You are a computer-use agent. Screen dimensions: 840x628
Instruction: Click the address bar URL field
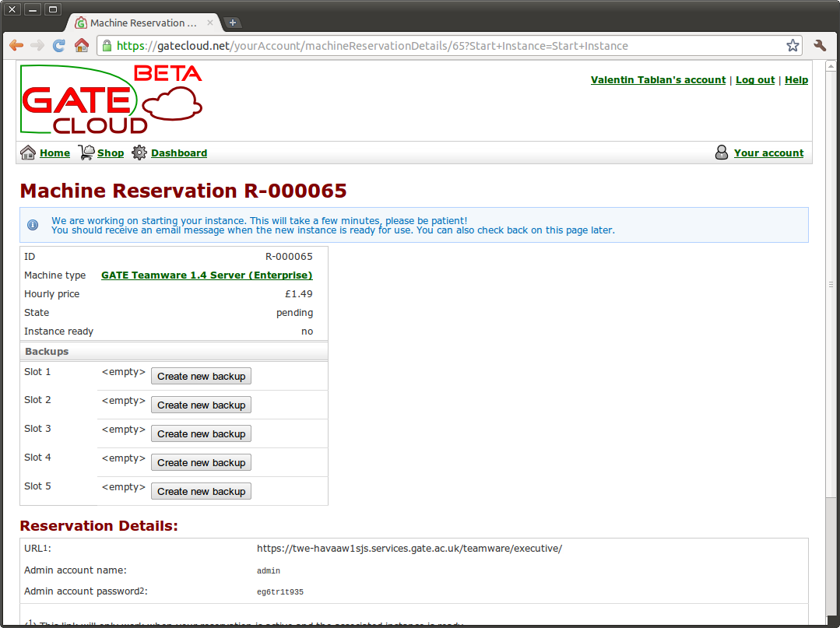(449, 46)
